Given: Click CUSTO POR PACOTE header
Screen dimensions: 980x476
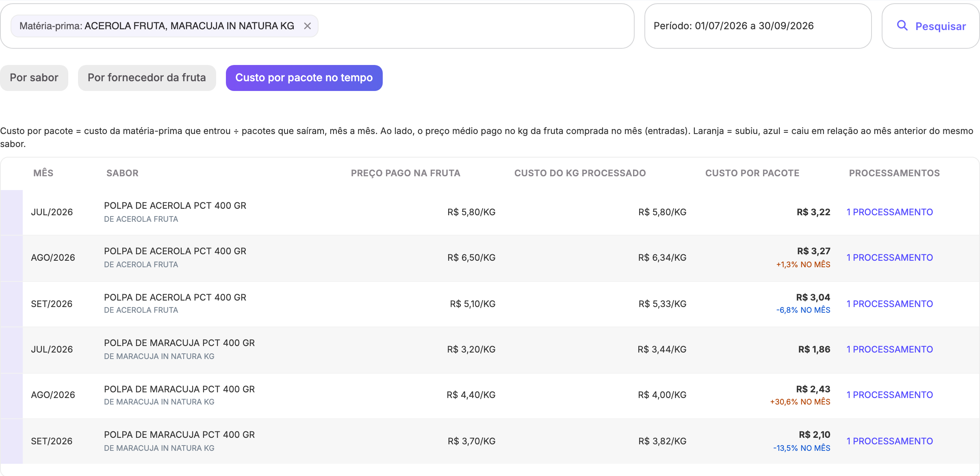Looking at the screenshot, I should [752, 173].
